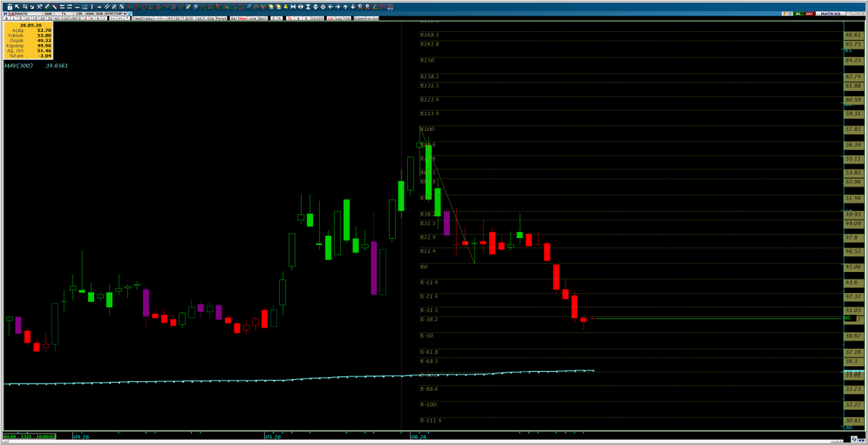Click the padlock lock icon in toolbar
This screenshot has width=868, height=445.
pos(10,7)
